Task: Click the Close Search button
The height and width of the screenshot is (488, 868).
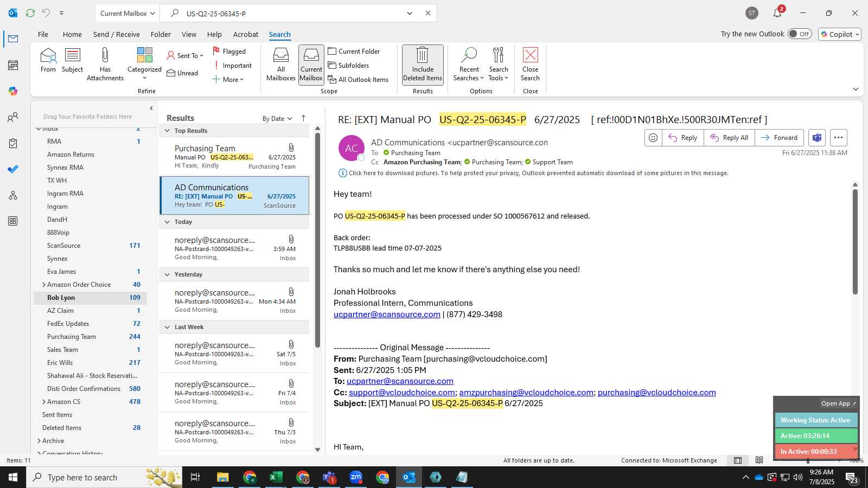Action: (530, 64)
